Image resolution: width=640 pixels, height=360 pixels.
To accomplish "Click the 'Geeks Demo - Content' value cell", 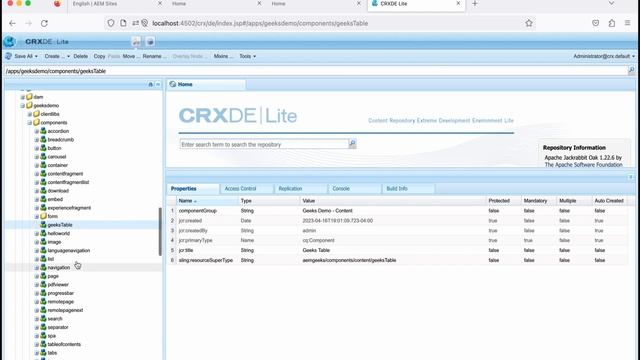I will (327, 211).
